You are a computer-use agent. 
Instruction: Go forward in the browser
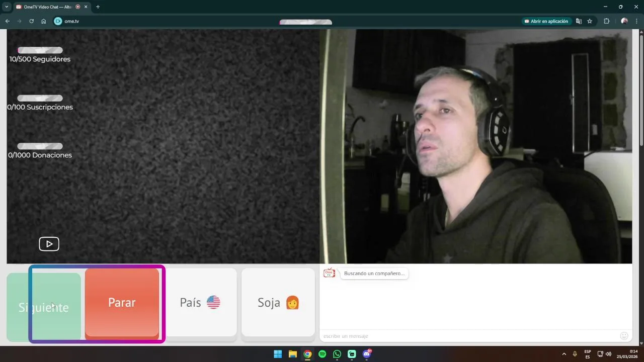click(19, 21)
